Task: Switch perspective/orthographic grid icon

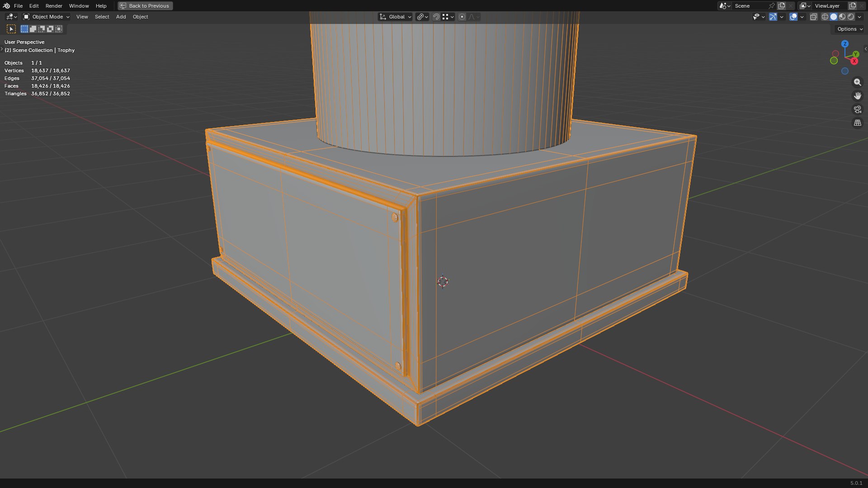Action: 857,123
